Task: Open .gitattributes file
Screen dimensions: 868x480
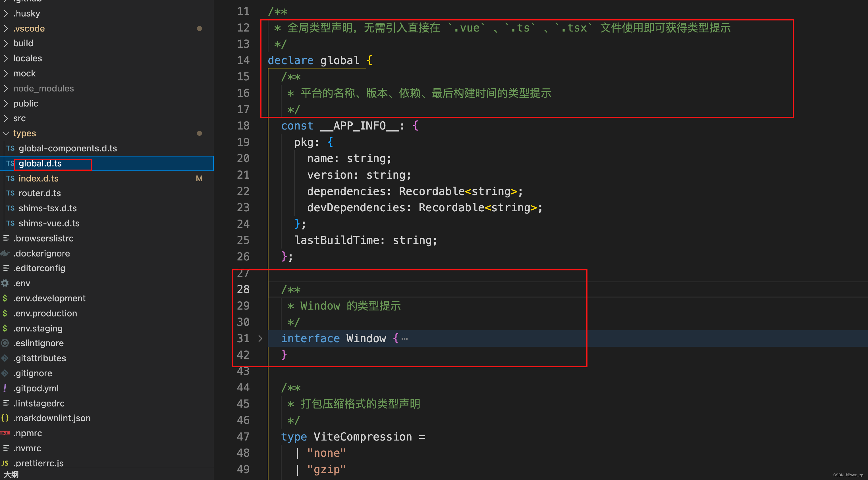Action: [x=40, y=358]
